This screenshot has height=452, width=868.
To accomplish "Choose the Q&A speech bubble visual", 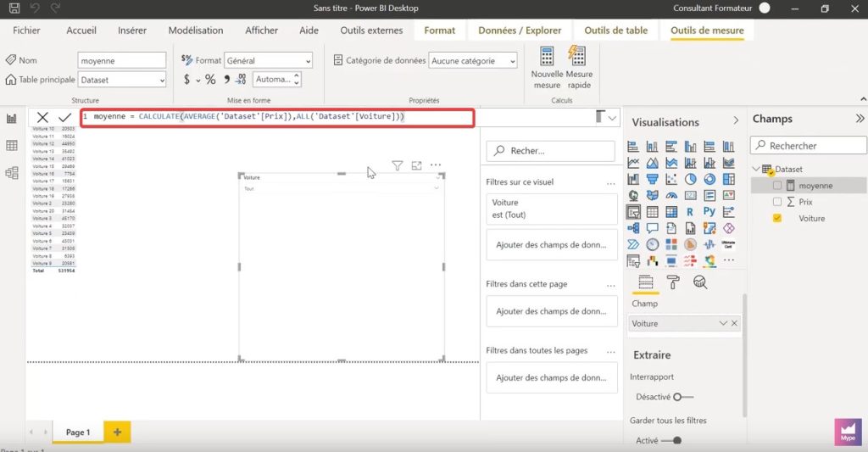I will (x=653, y=228).
